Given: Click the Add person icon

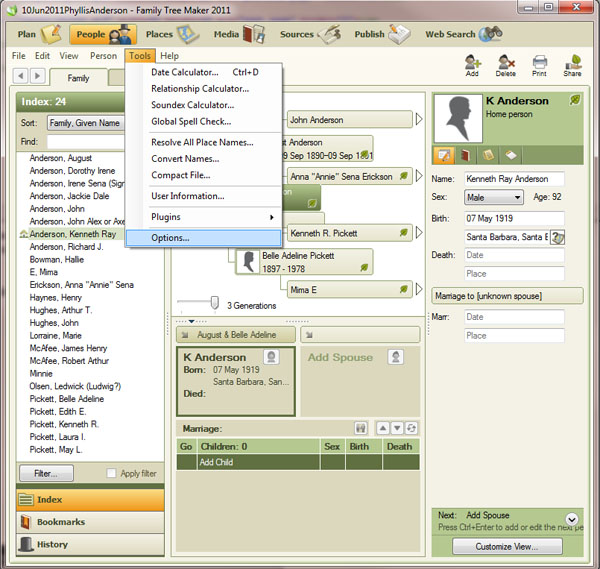Looking at the screenshot, I should [473, 65].
